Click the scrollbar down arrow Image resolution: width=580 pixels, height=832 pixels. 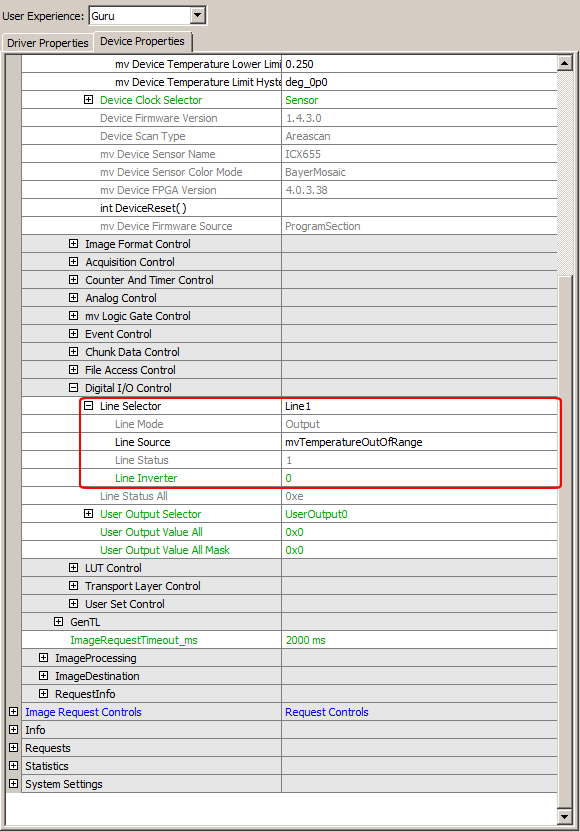(565, 817)
